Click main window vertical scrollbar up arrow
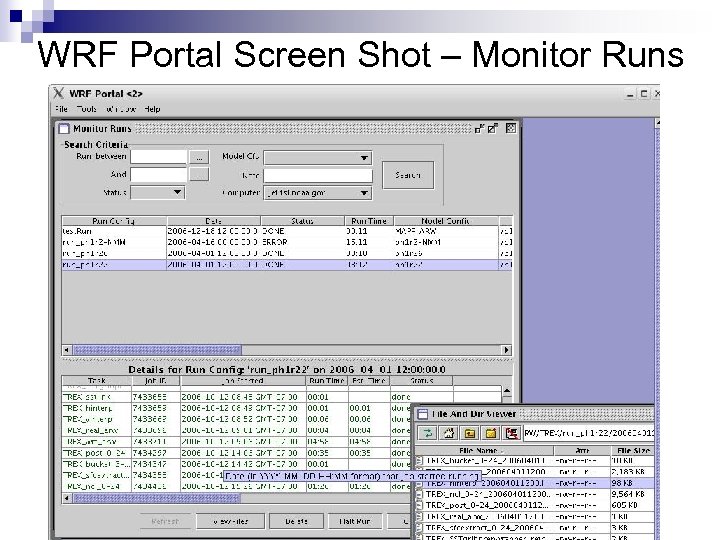 coord(657,123)
